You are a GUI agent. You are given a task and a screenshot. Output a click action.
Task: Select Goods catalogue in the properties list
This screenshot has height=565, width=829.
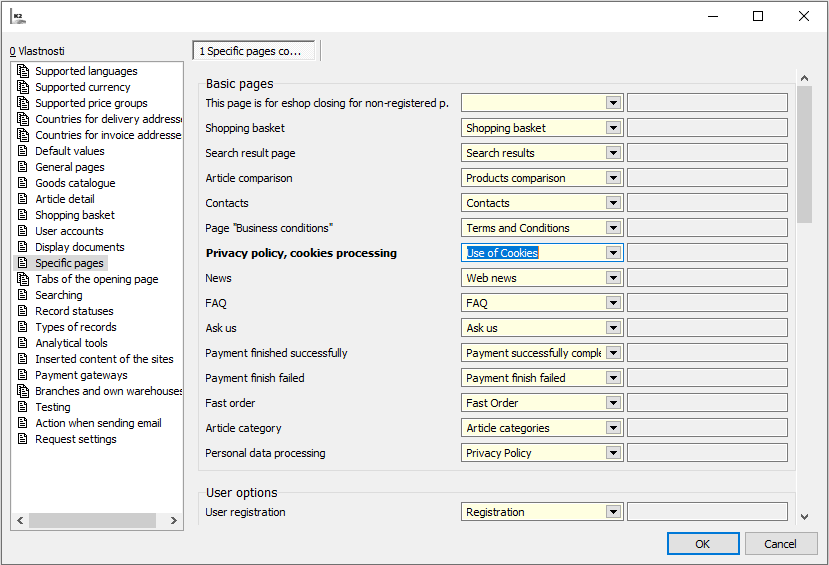pos(75,183)
